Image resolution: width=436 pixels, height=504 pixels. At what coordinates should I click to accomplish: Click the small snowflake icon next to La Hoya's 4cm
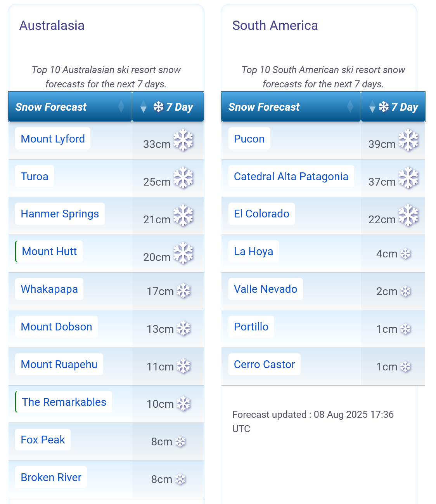[405, 254]
